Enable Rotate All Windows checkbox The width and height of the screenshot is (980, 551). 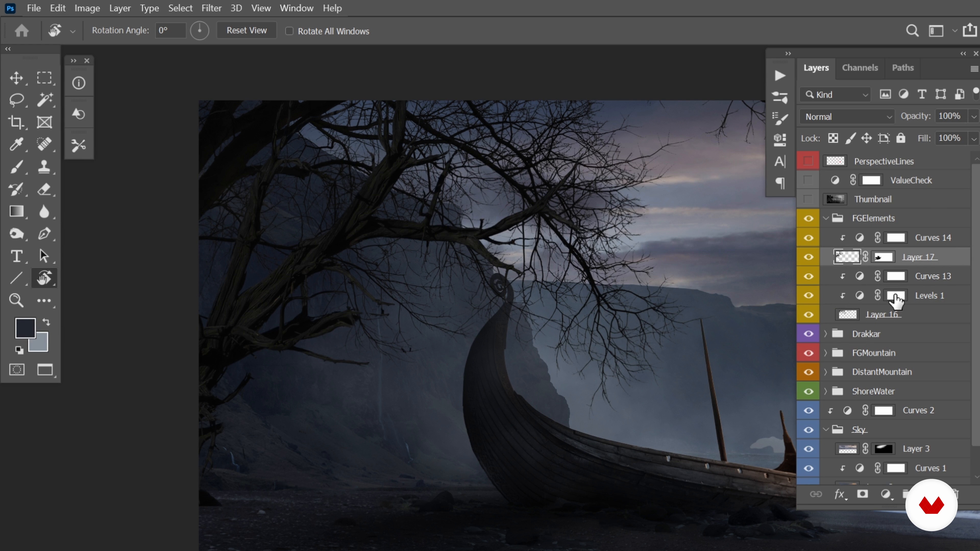(x=289, y=31)
